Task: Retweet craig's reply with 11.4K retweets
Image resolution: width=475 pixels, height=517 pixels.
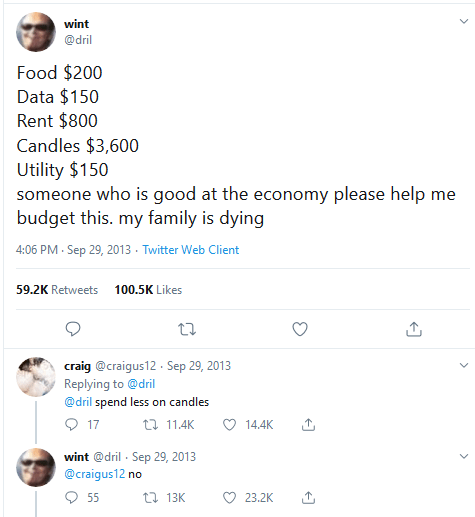Action: coord(150,425)
